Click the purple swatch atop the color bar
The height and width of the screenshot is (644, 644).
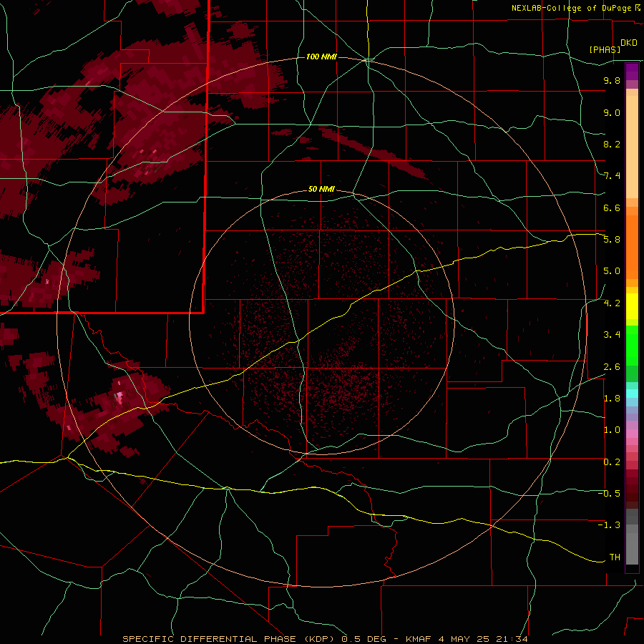point(632,72)
